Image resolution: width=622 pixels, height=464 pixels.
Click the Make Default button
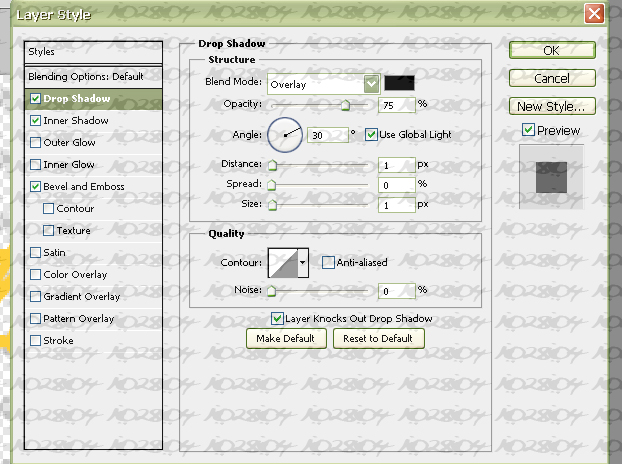tap(286, 338)
